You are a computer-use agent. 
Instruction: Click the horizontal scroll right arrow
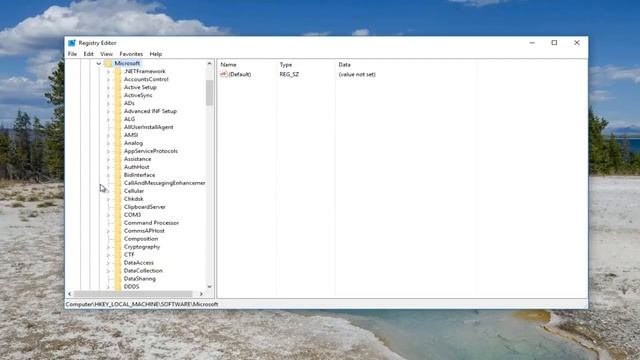[x=201, y=294]
